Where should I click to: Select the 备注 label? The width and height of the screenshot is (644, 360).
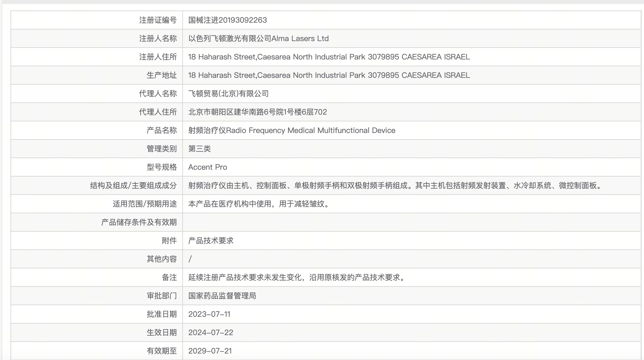[169, 277]
